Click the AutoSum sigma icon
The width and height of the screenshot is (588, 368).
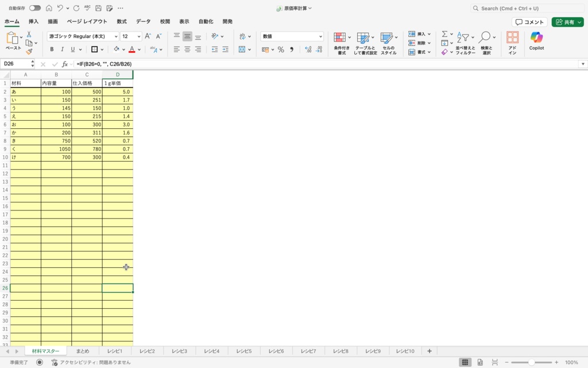point(444,34)
